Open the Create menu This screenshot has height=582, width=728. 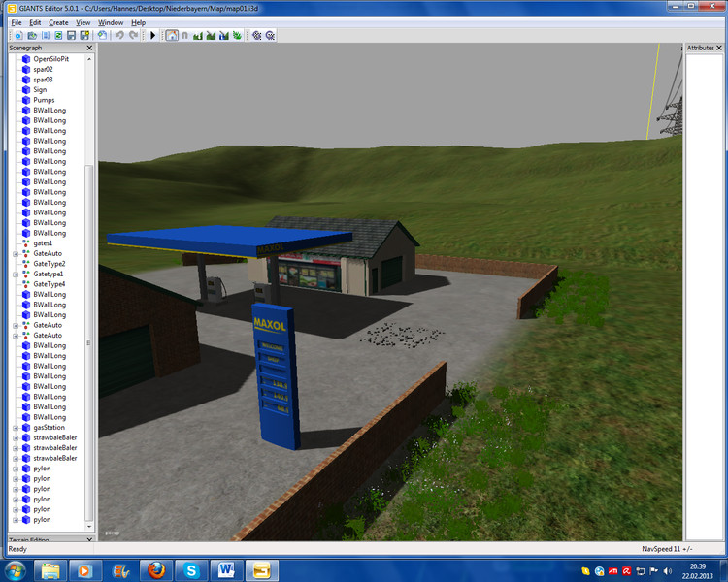[x=58, y=22]
